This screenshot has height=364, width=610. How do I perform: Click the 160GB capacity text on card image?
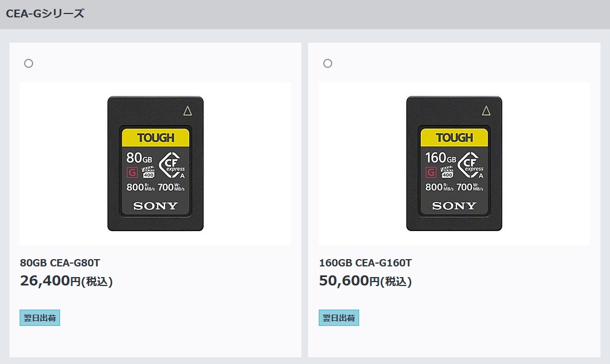[441, 158]
